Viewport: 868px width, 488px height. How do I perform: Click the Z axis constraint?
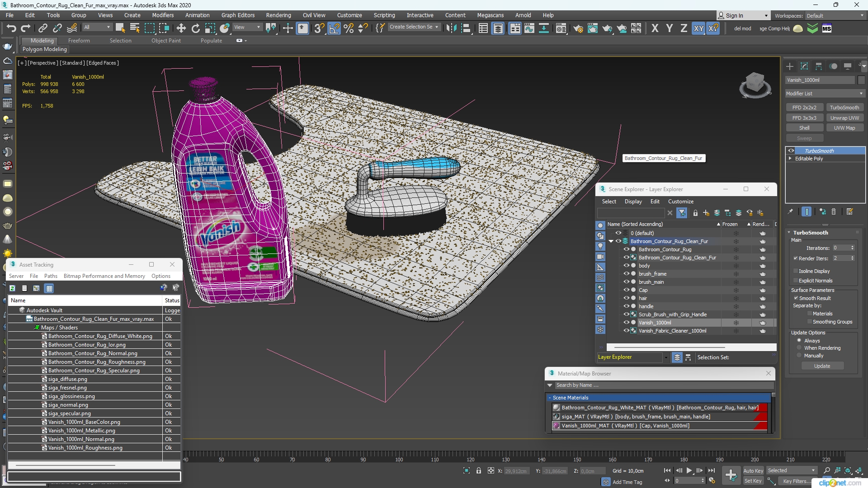click(x=684, y=28)
